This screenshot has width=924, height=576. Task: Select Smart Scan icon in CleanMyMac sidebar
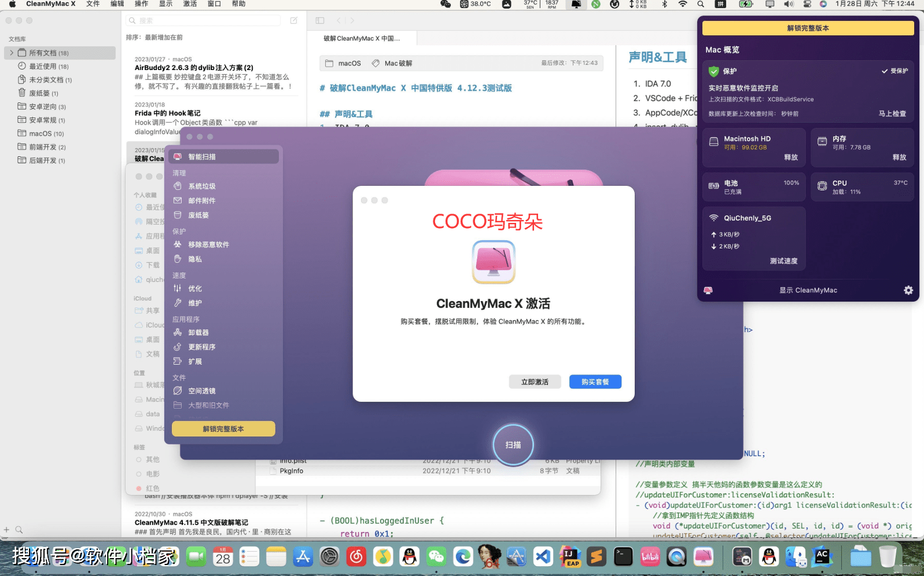pyautogui.click(x=178, y=157)
